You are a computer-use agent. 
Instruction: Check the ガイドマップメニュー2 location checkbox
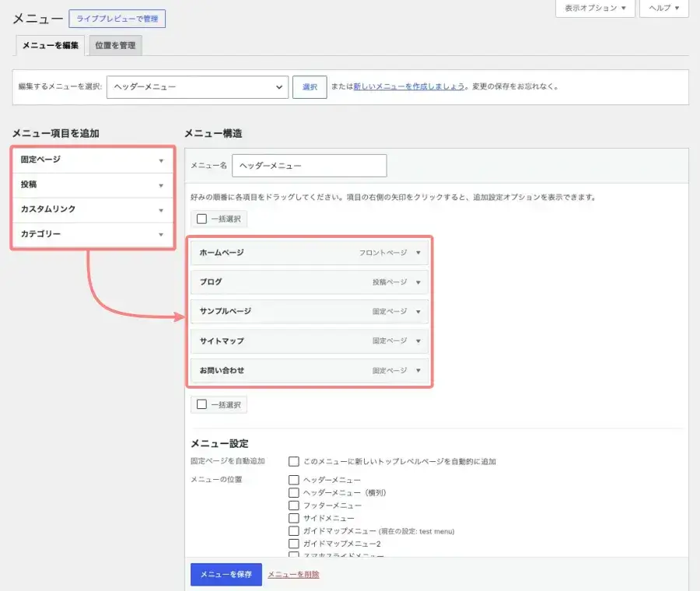point(294,544)
